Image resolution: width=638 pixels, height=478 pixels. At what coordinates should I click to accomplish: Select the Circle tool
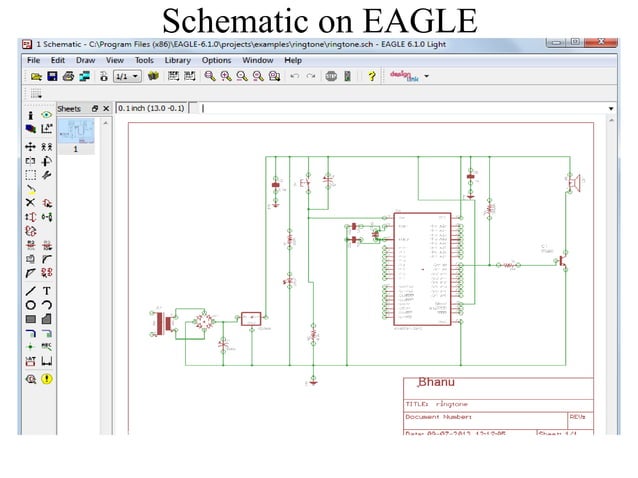[x=31, y=305]
